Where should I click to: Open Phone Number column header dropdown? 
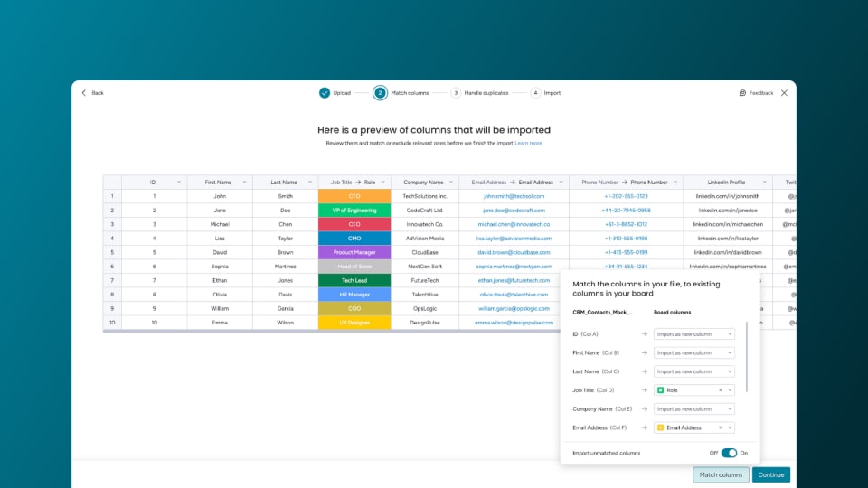(675, 182)
